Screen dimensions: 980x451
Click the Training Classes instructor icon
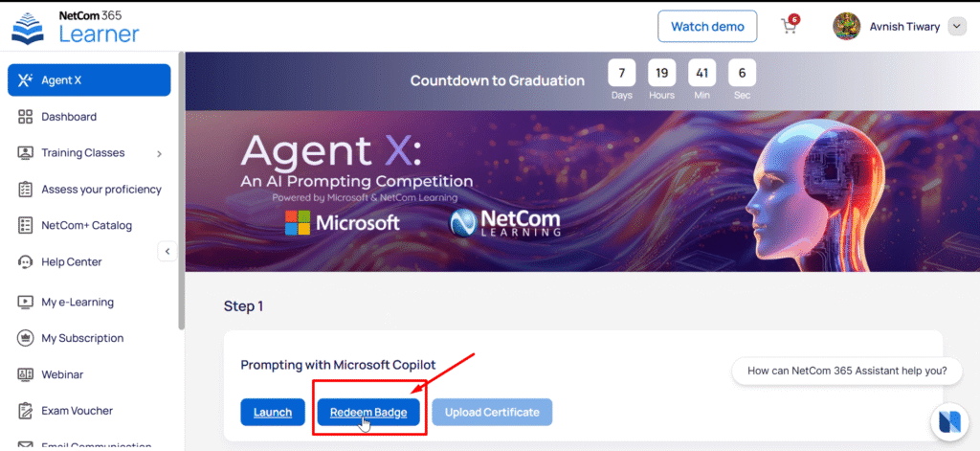25,152
